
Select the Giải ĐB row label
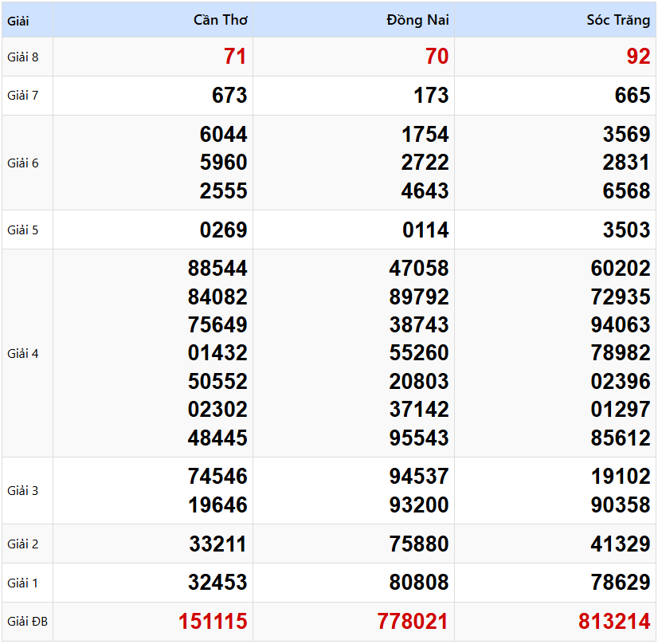[x=27, y=622]
